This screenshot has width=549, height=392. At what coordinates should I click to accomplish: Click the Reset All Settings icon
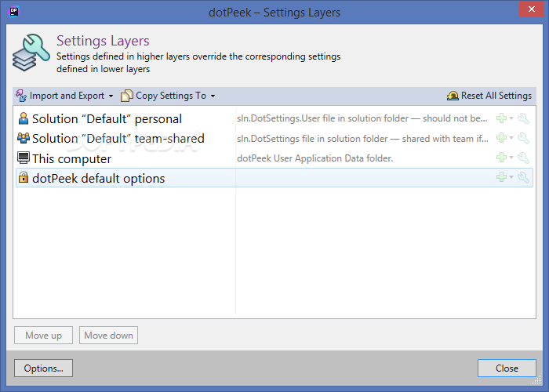[x=453, y=96]
